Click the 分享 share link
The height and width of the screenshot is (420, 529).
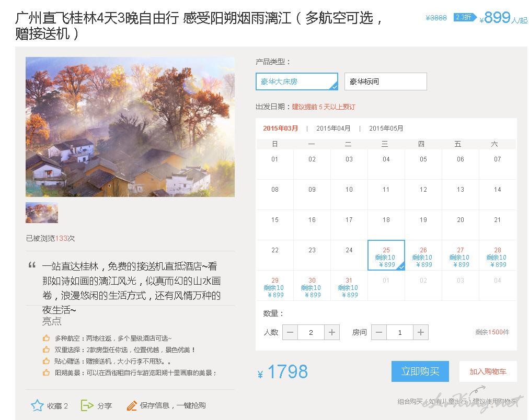104,406
